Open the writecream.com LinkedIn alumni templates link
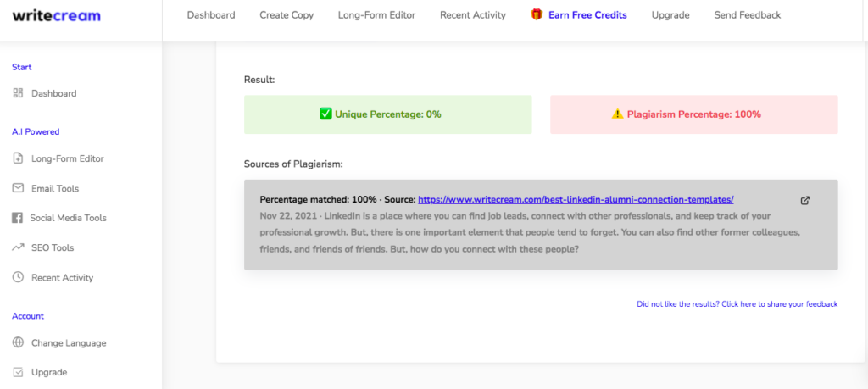Viewport: 868px width, 389px height. (576, 199)
